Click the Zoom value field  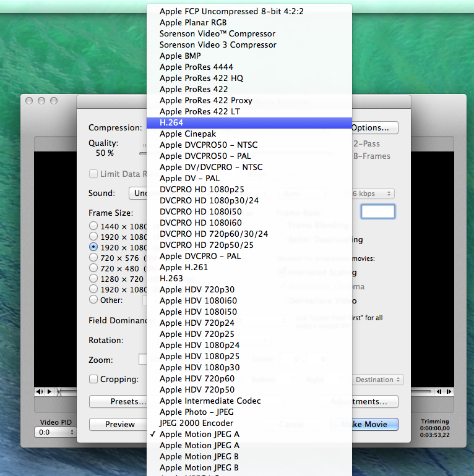143,359
